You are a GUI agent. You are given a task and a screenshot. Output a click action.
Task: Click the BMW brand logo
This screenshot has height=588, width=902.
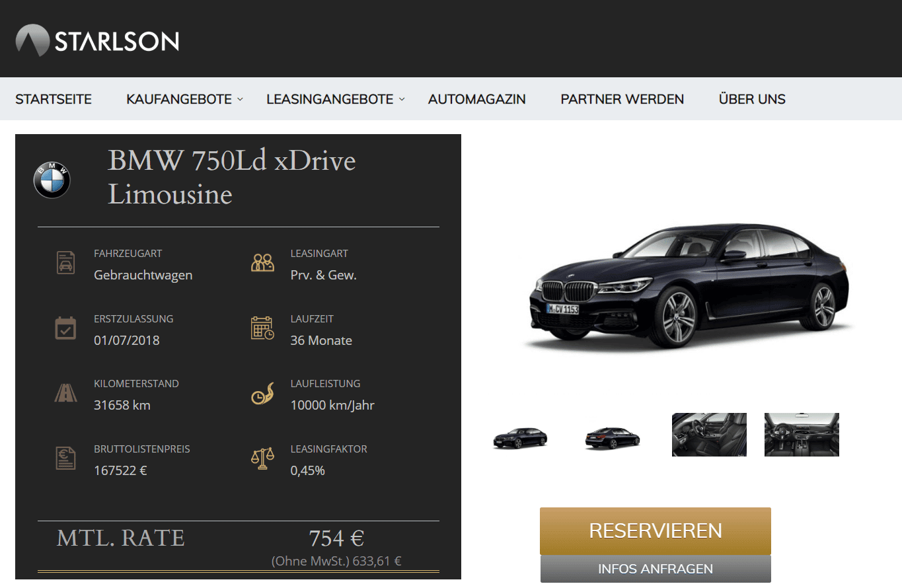[52, 180]
